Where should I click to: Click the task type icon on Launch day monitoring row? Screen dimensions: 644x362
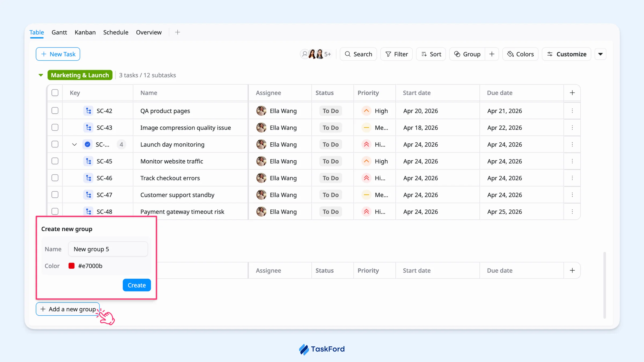tap(87, 145)
